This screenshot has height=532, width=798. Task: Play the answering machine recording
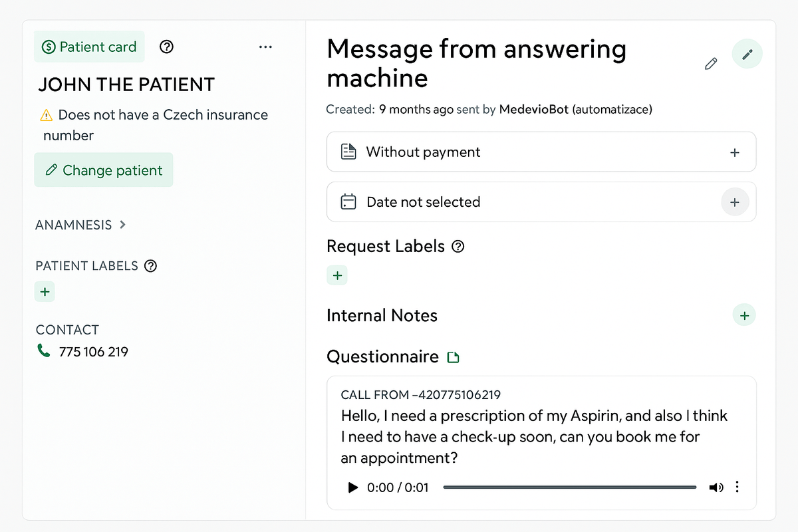(x=352, y=487)
